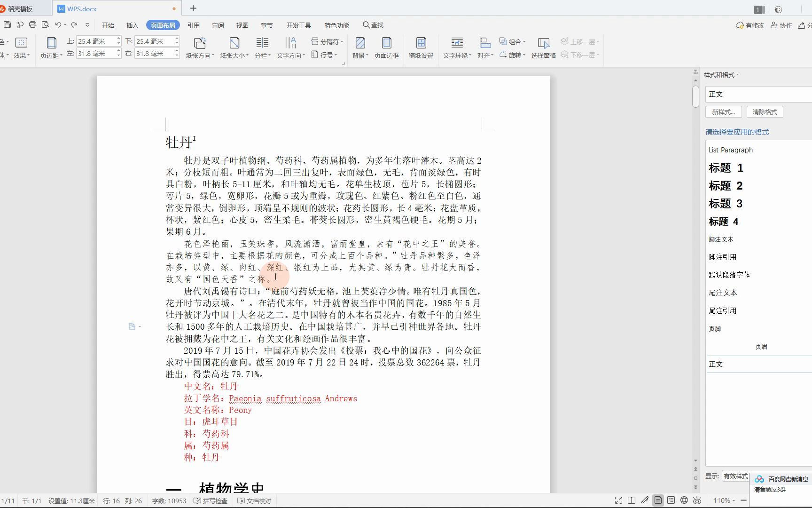Image resolution: width=812 pixels, height=508 pixels.
Task: Click the paragraph layout icon left of text
Action: (x=132, y=326)
